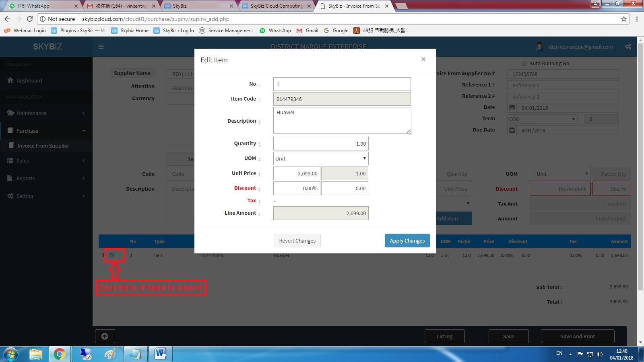Open settings gears icon at top right

tap(628, 47)
